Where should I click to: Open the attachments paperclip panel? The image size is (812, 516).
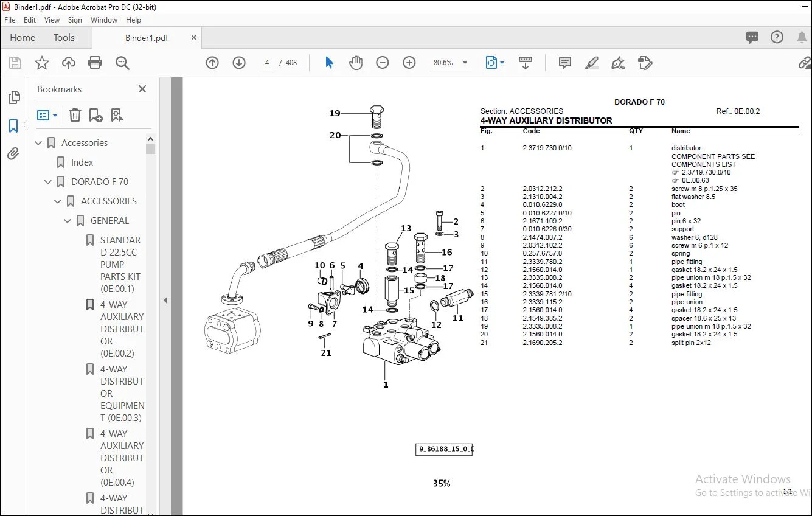(13, 154)
